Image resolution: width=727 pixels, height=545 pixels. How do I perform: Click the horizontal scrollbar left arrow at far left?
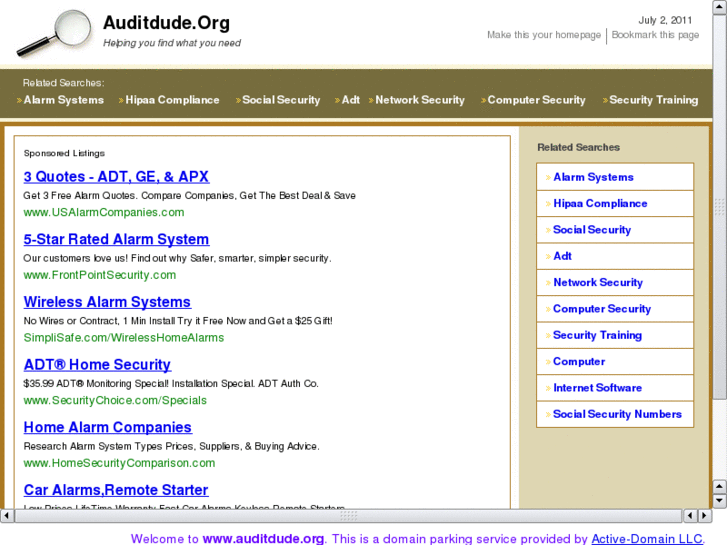point(6,515)
